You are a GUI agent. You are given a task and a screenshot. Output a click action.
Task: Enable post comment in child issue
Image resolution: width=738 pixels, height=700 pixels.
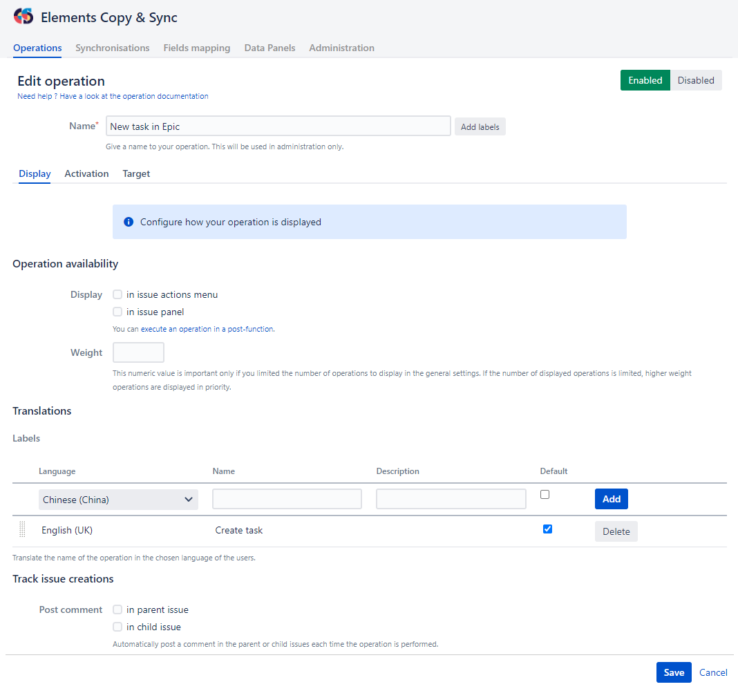(117, 627)
